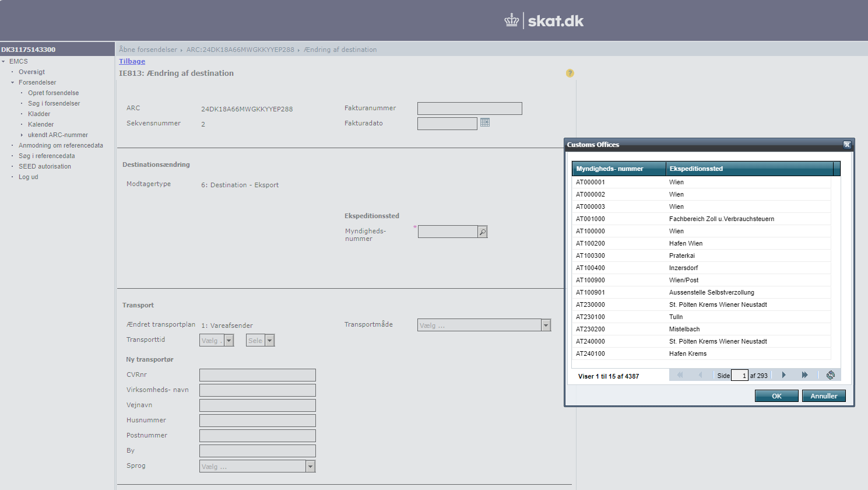Open the yellow help question mark icon
Viewport: 868px width, 490px height.
click(x=570, y=73)
